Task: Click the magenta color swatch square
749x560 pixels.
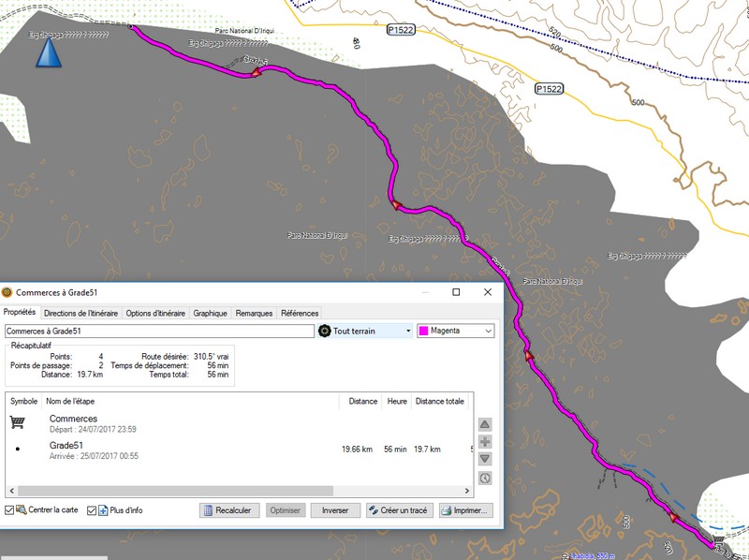Action: [422, 331]
